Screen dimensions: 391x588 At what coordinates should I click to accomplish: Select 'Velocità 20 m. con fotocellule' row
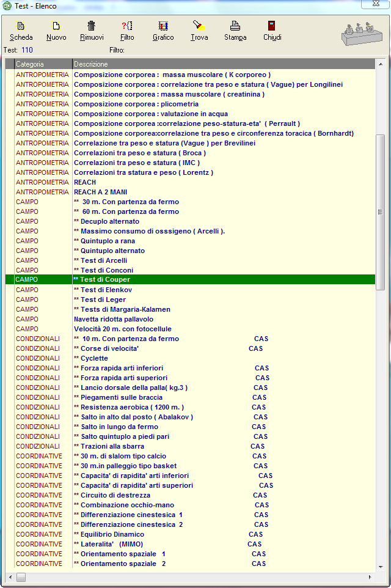(190, 328)
